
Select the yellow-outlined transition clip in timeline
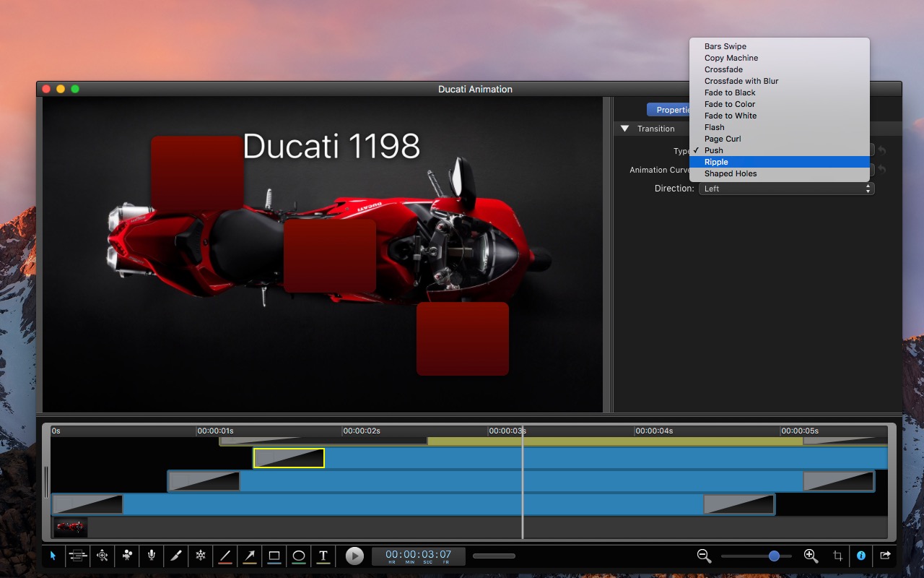coord(289,458)
